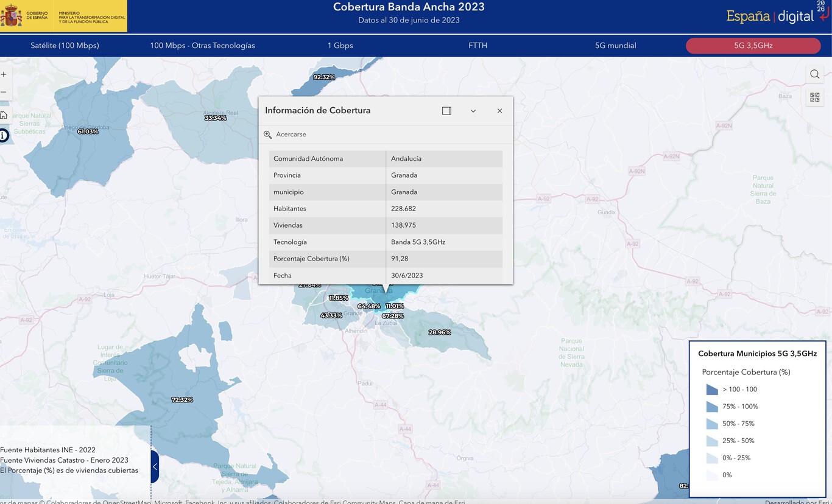Select the municipality labeled 33.34%
832x504 pixels.
point(215,118)
